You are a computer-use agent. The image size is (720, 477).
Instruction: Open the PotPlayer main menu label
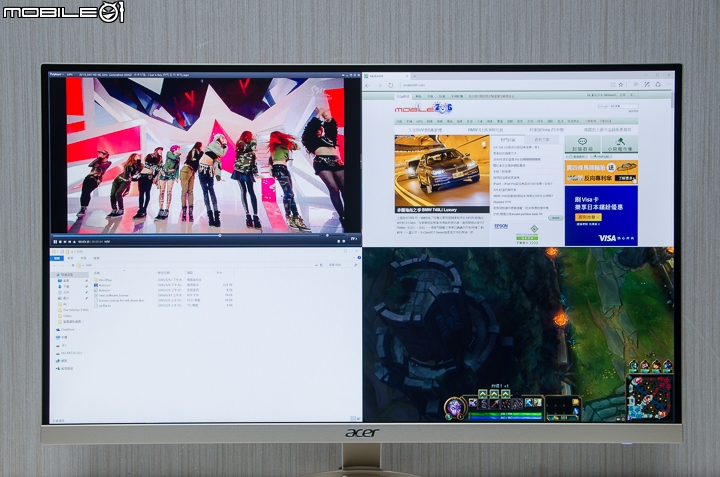56,74
